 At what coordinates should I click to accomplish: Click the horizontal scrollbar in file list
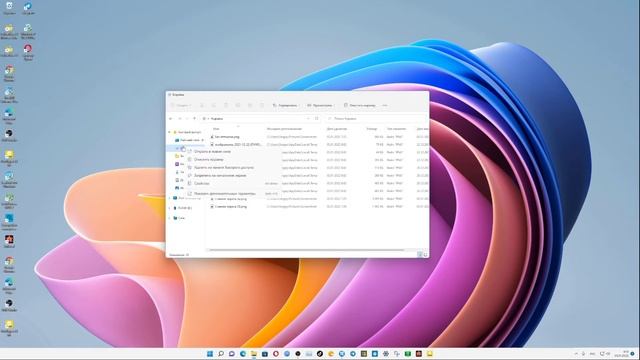pos(306,250)
